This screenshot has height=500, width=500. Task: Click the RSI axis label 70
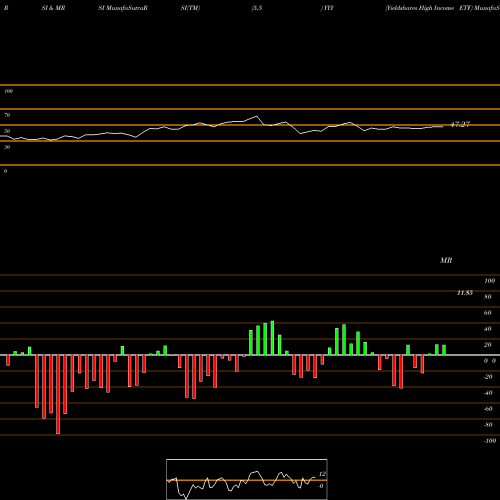7,115
